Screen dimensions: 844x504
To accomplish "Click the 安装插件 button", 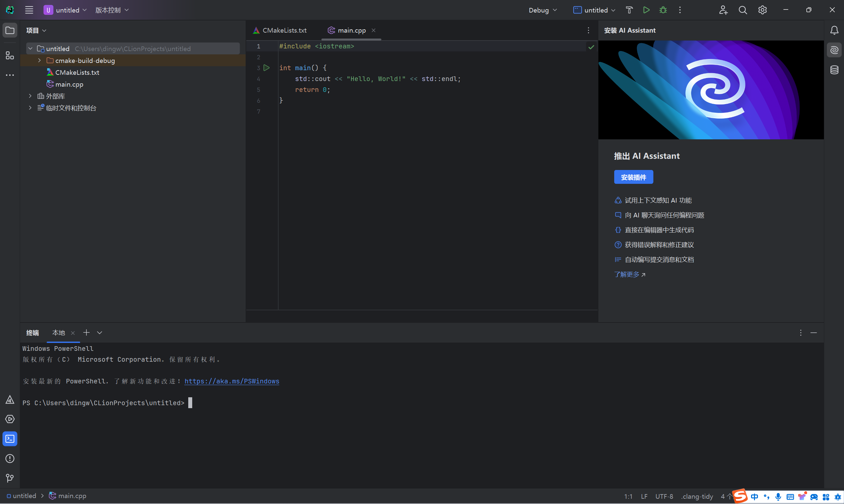I will pyautogui.click(x=633, y=177).
